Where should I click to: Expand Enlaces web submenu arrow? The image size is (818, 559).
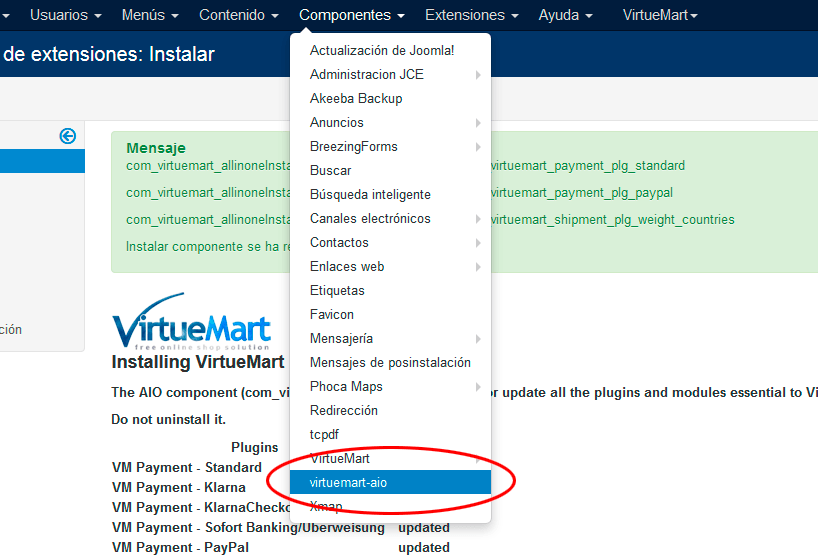[478, 267]
